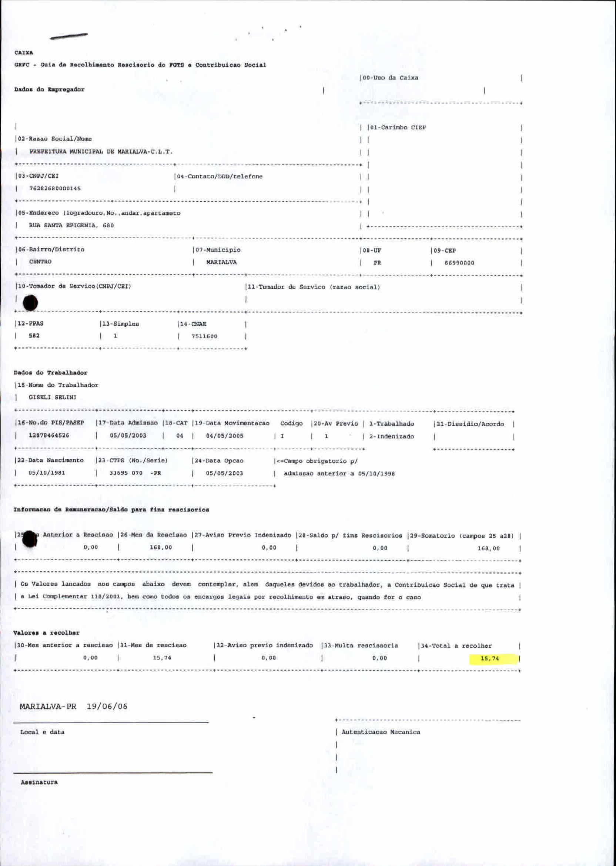This screenshot has width=616, height=866.
Task: Select the CNAE value 7511600
Action: pyautogui.click(x=204, y=336)
